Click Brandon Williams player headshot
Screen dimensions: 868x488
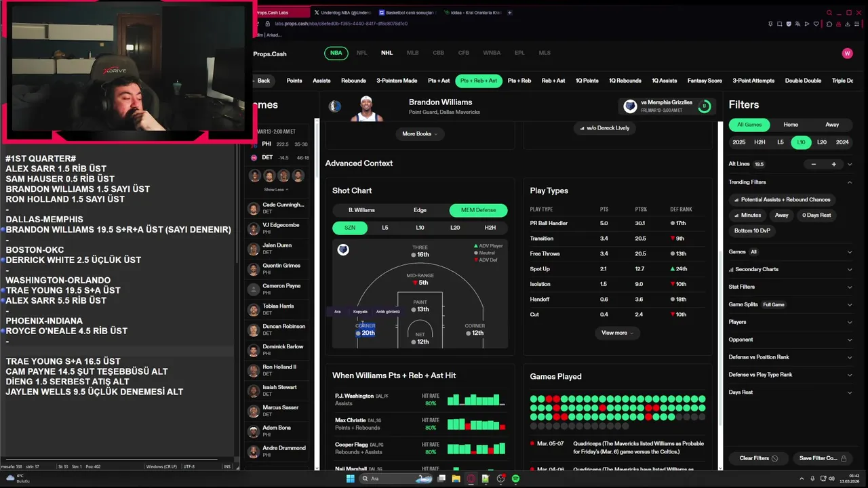point(367,107)
